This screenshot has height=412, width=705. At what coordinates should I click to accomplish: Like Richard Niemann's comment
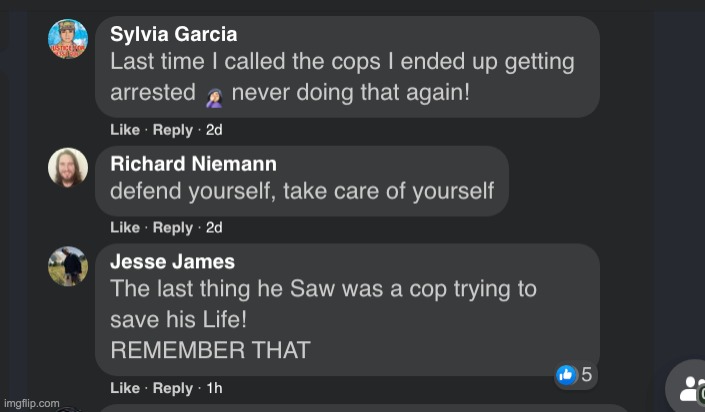pyautogui.click(x=124, y=228)
